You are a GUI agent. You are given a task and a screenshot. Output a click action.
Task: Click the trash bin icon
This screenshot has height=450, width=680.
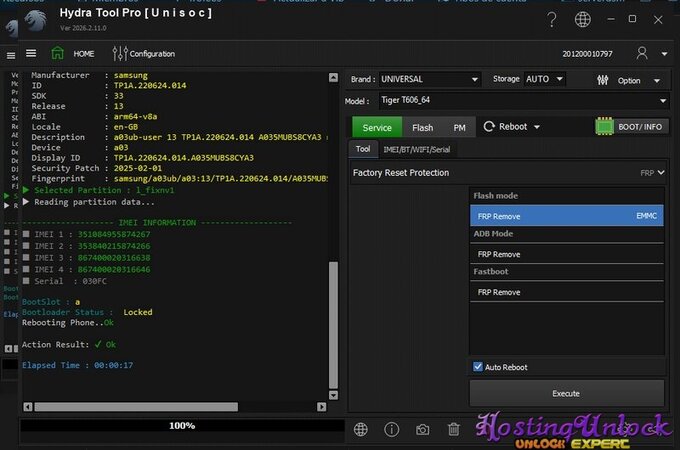(454, 429)
